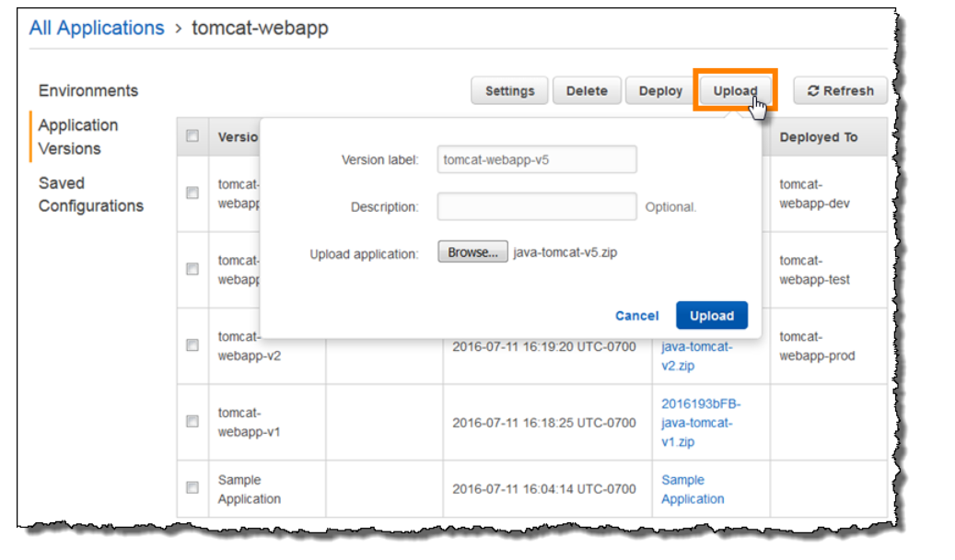Click the highlighted Upload toolbar button
The width and height of the screenshot is (955, 560).
pyautogui.click(x=735, y=91)
